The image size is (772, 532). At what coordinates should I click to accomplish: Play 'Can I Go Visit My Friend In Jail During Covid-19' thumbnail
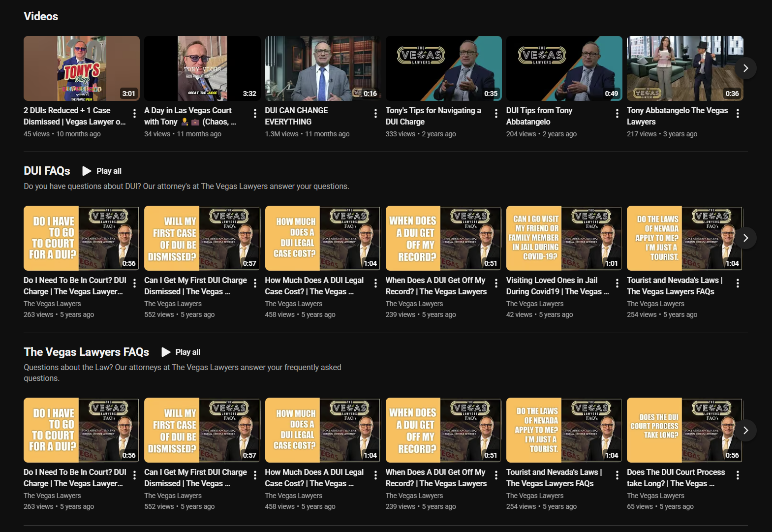coord(564,238)
